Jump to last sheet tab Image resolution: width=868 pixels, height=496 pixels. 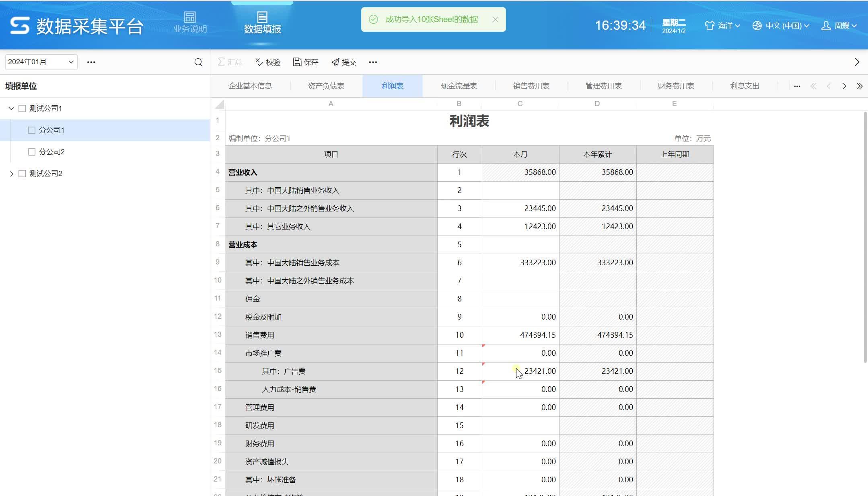click(x=860, y=86)
